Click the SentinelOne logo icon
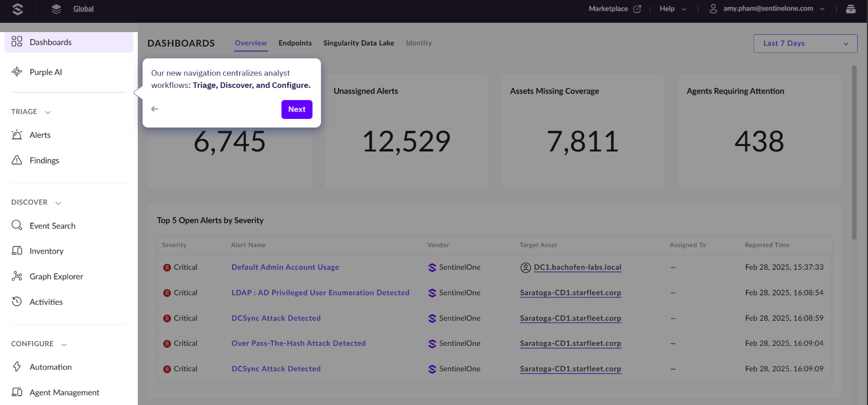868x405 pixels. pos(17,9)
